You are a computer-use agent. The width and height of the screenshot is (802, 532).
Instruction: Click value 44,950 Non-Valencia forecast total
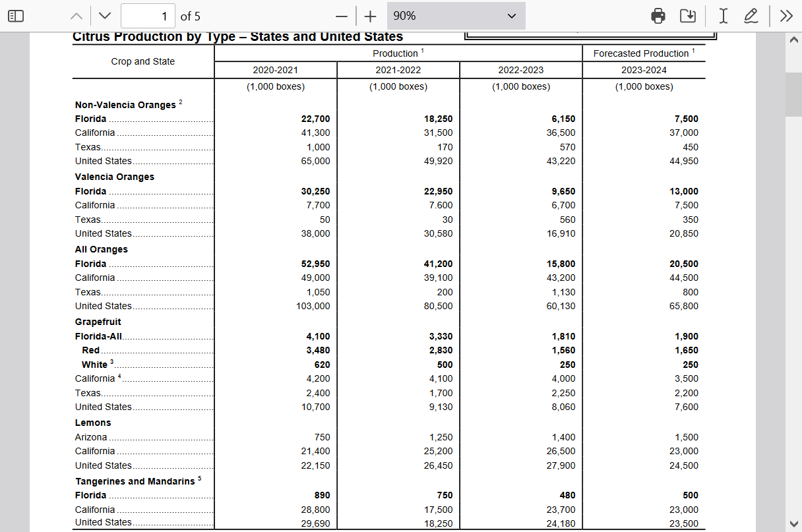684,161
